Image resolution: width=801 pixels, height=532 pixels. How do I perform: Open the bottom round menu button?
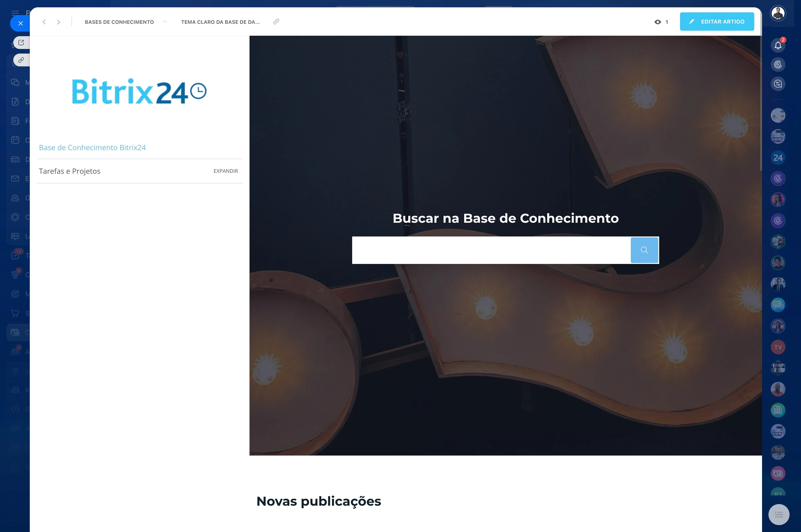pyautogui.click(x=779, y=514)
